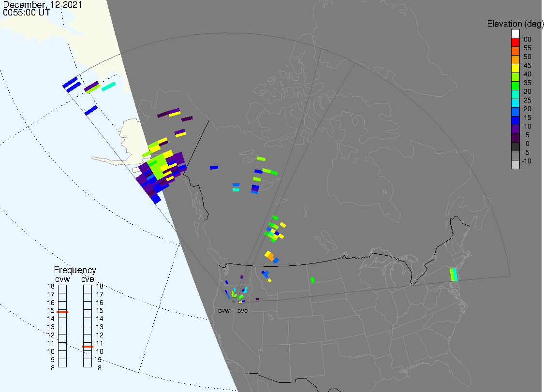
Task: Select the orange-red swatch between 50 and 55
Action: point(515,51)
